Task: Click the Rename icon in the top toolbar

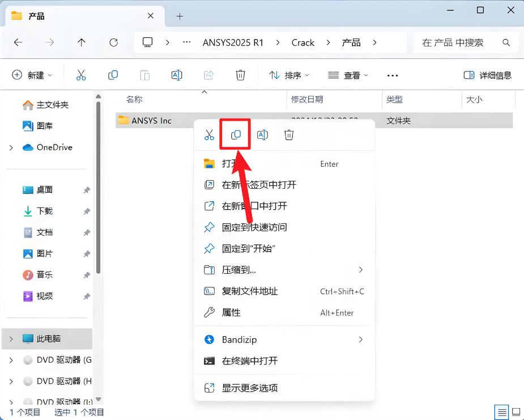Action: click(177, 75)
